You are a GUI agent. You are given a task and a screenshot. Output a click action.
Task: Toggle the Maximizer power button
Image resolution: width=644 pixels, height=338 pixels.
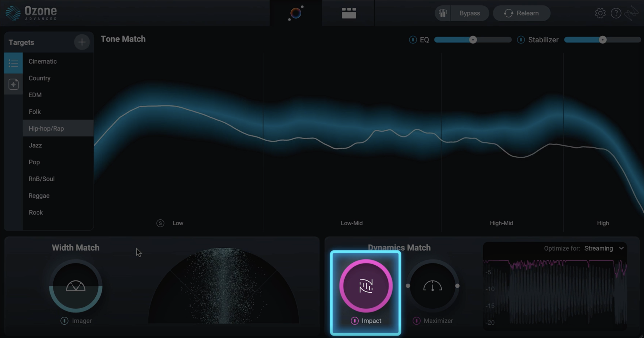click(x=416, y=321)
